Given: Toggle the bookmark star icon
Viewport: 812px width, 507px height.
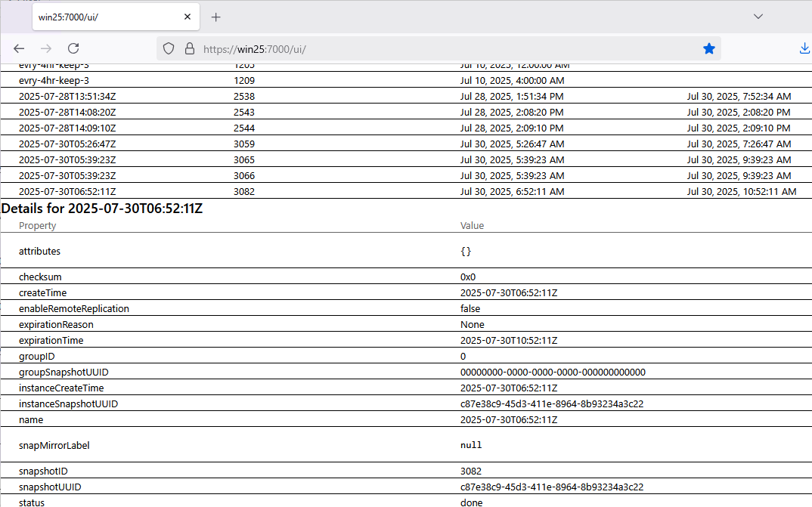Looking at the screenshot, I should 709,48.
